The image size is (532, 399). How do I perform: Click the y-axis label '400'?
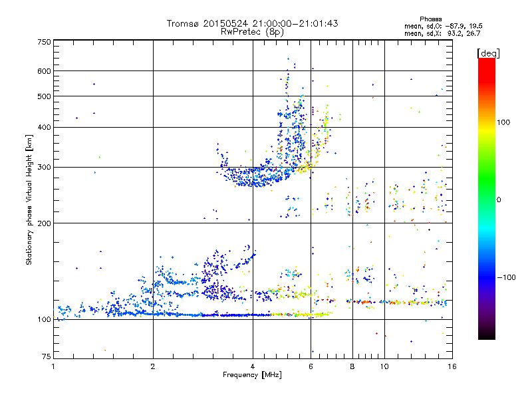pyautogui.click(x=45, y=127)
